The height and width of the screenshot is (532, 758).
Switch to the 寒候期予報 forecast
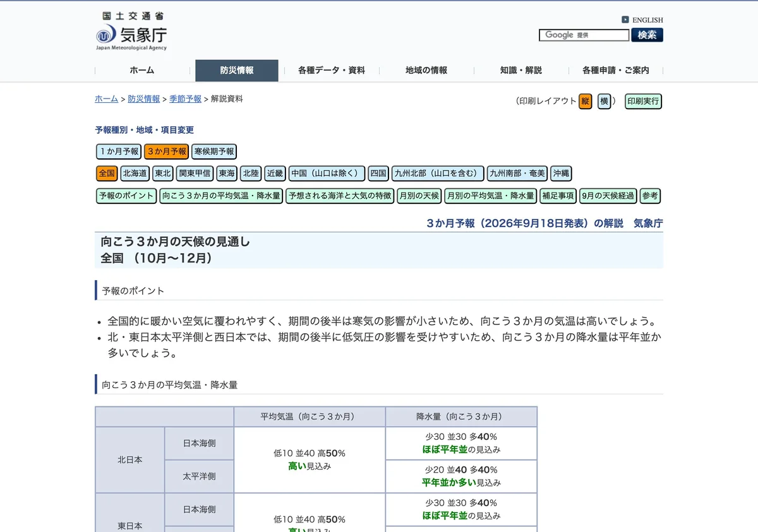point(214,151)
